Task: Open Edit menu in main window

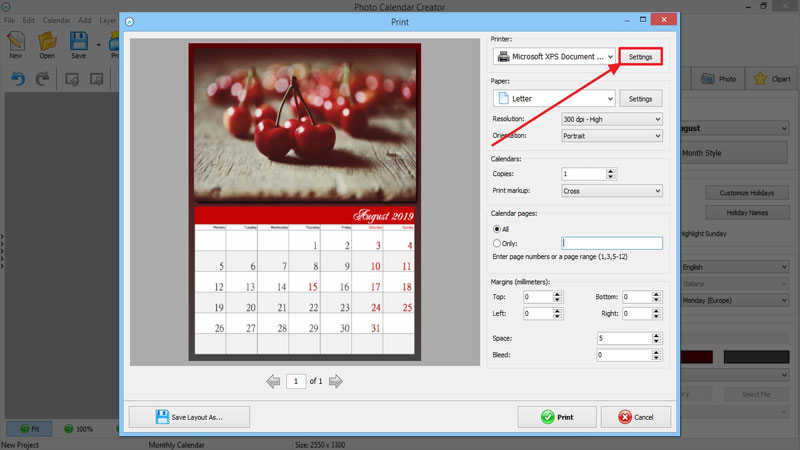Action: click(29, 20)
